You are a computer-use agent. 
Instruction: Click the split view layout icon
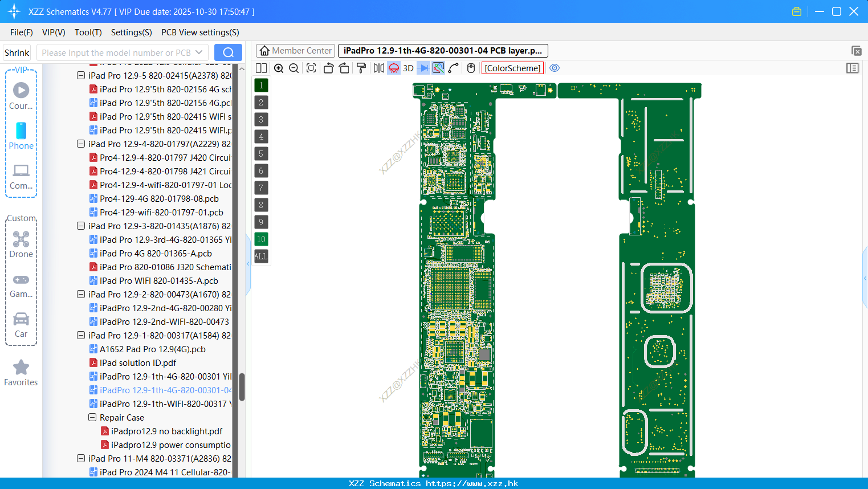click(x=261, y=68)
